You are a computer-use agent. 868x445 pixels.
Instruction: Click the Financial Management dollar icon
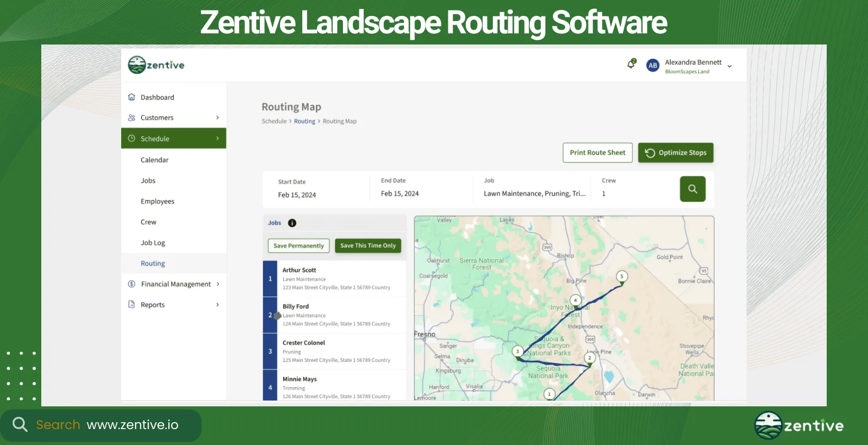tap(132, 284)
